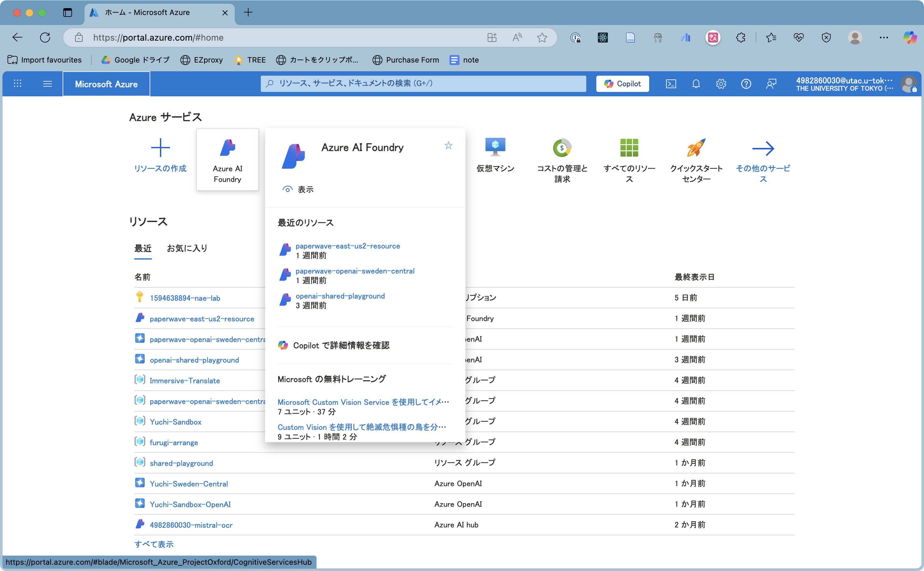
Task: Open the Azure notifications bell
Action: pyautogui.click(x=696, y=84)
